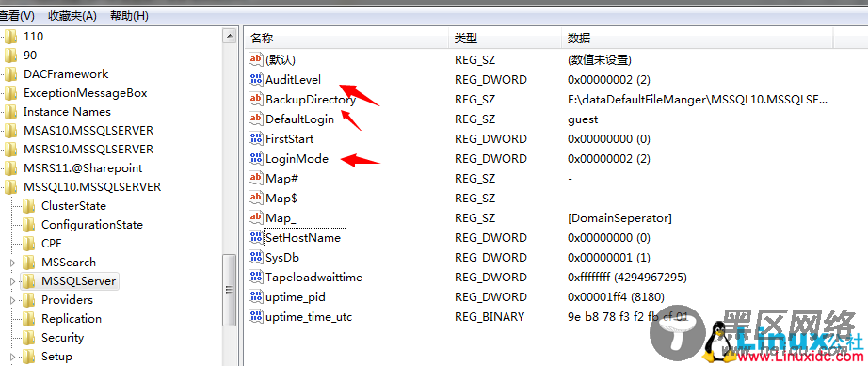Image resolution: width=868 pixels, height=366 pixels.
Task: Click the FirstStart DWORD value icon
Action: click(x=256, y=138)
